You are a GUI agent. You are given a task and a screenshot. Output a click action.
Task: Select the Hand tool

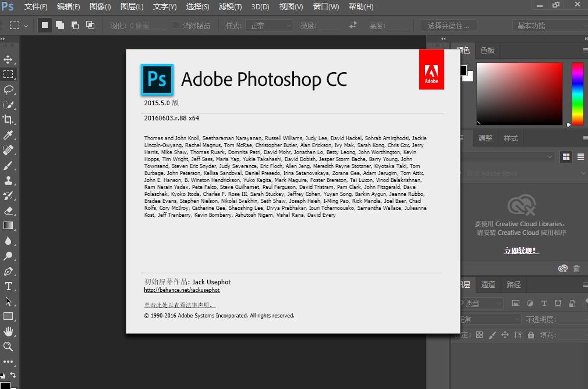pyautogui.click(x=8, y=331)
